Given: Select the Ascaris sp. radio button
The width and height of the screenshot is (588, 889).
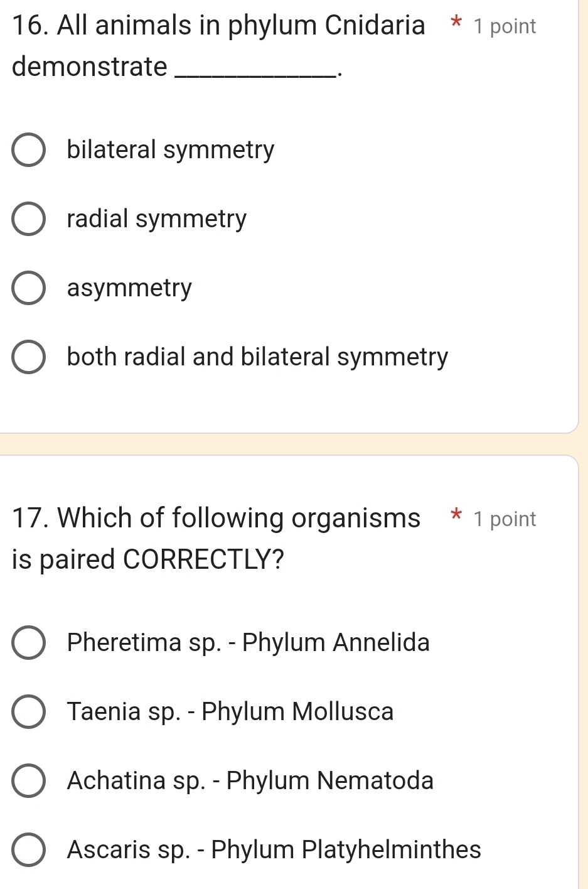Looking at the screenshot, I should coord(28,850).
